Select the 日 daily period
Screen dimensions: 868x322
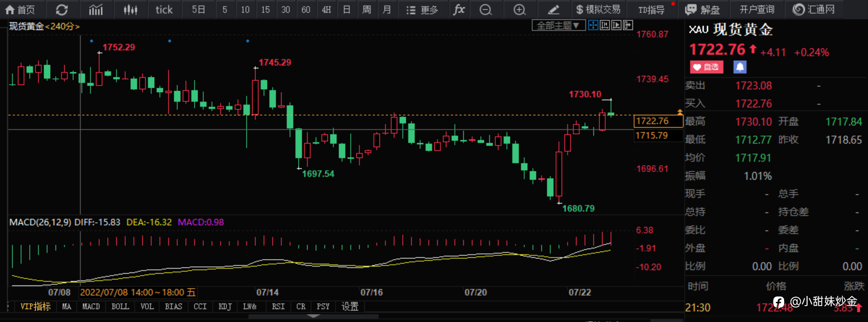click(347, 10)
